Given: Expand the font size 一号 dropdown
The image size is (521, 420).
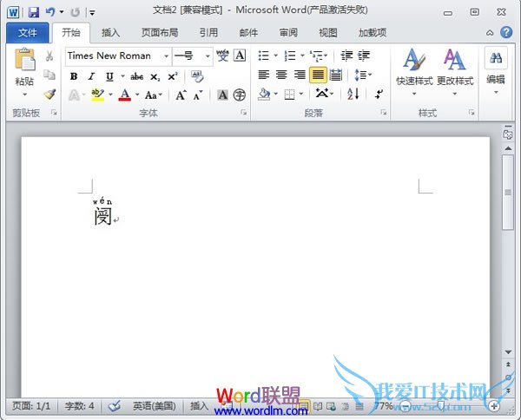Looking at the screenshot, I should (208, 56).
